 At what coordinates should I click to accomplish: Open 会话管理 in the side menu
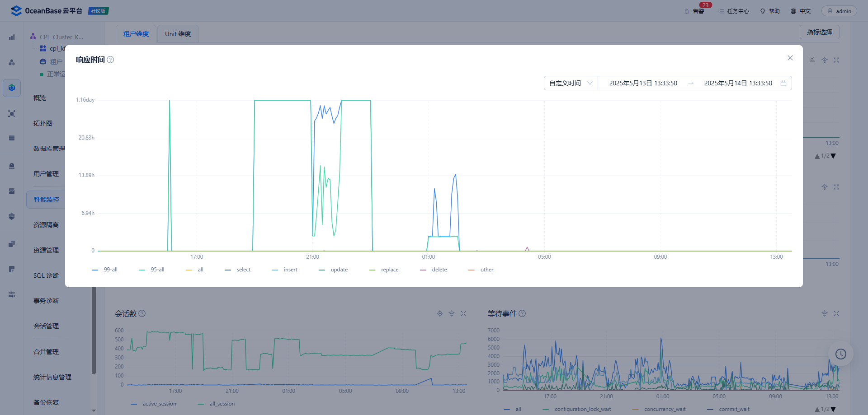coord(46,326)
